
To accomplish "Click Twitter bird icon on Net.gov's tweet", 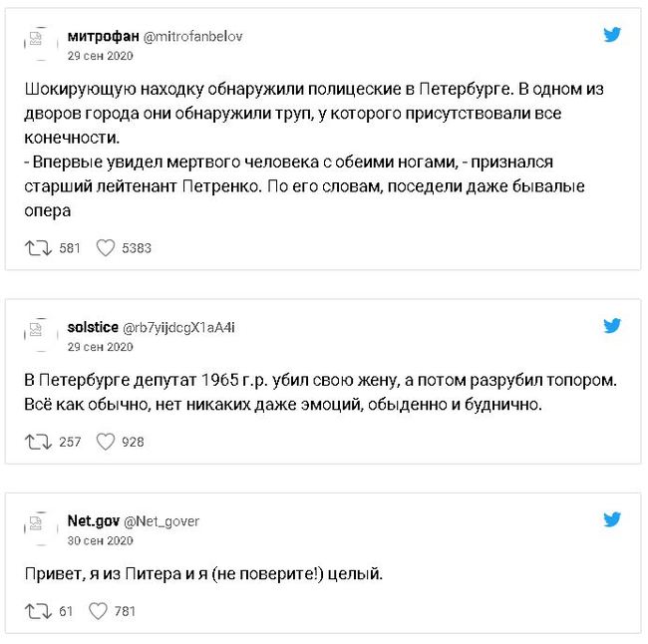I will coord(612,519).
